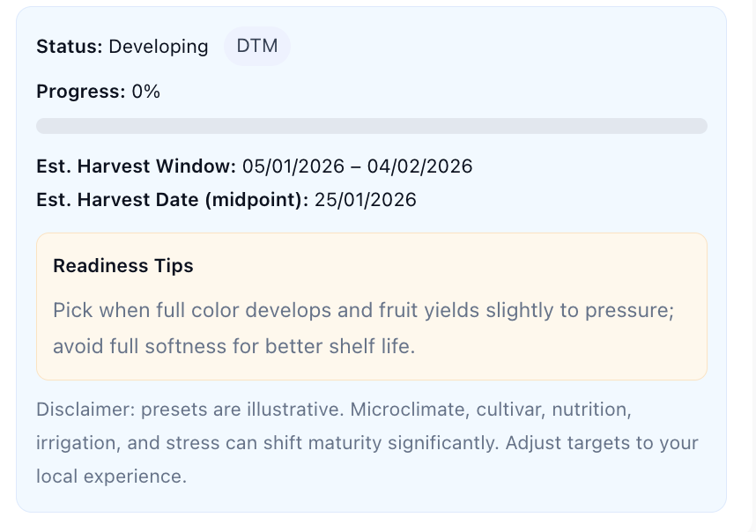This screenshot has height=532, width=756.
Task: Select the Developing status value
Action: click(159, 47)
